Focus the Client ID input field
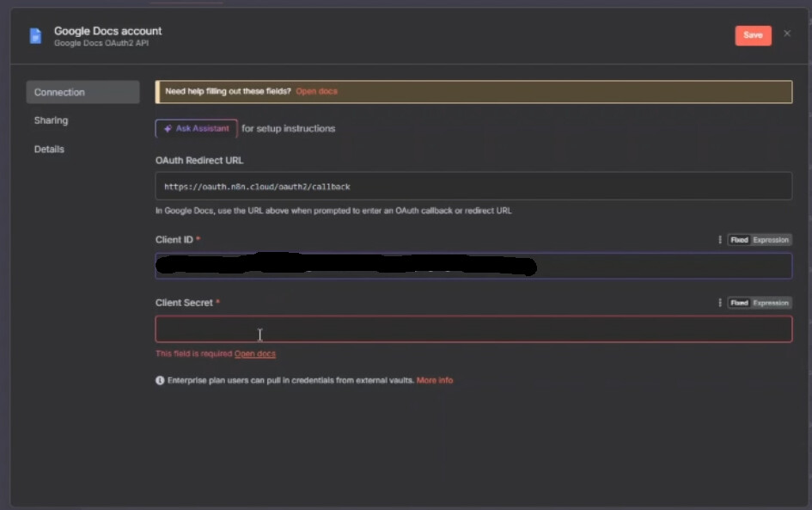This screenshot has width=812, height=510. pyautogui.click(x=473, y=266)
